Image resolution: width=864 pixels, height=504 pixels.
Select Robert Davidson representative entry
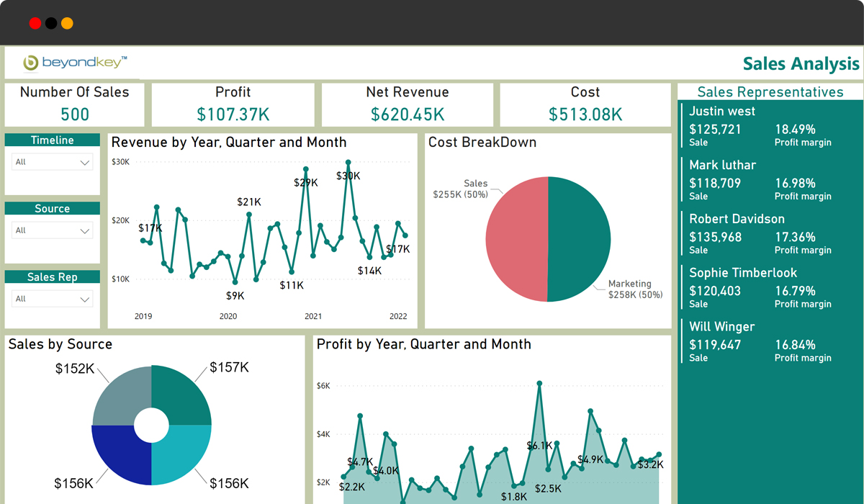tap(737, 219)
